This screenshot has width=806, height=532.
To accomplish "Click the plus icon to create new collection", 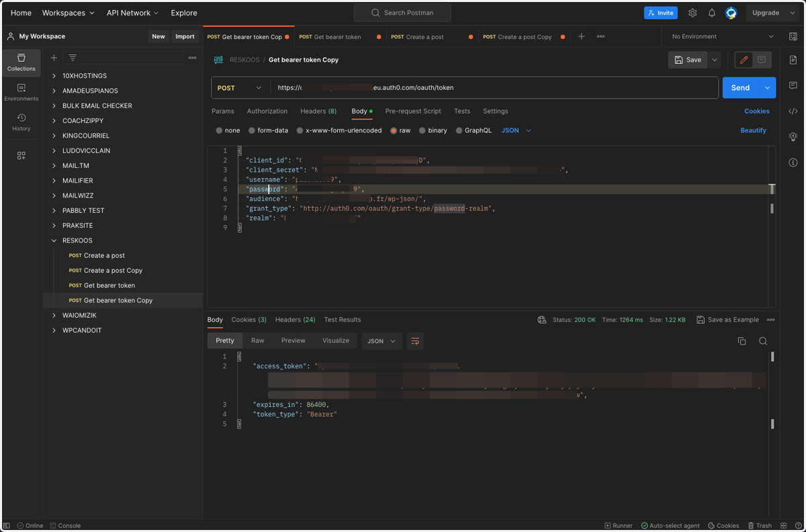I will click(54, 58).
